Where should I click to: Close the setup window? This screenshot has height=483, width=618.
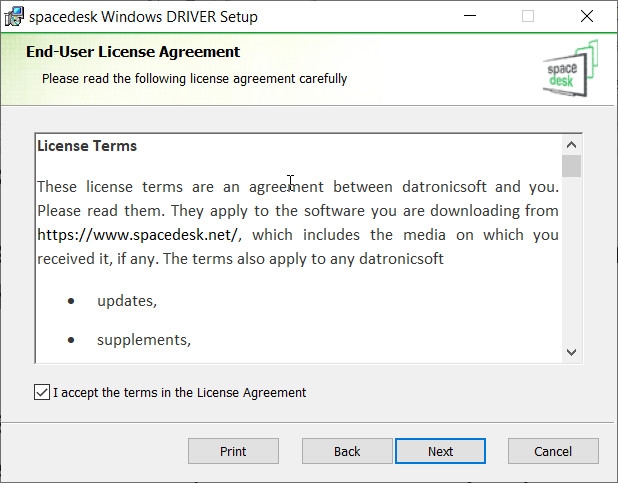(x=587, y=16)
